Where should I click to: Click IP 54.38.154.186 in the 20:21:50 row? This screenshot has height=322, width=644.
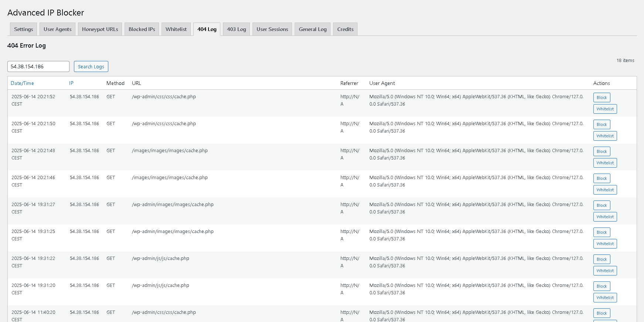[84, 124]
